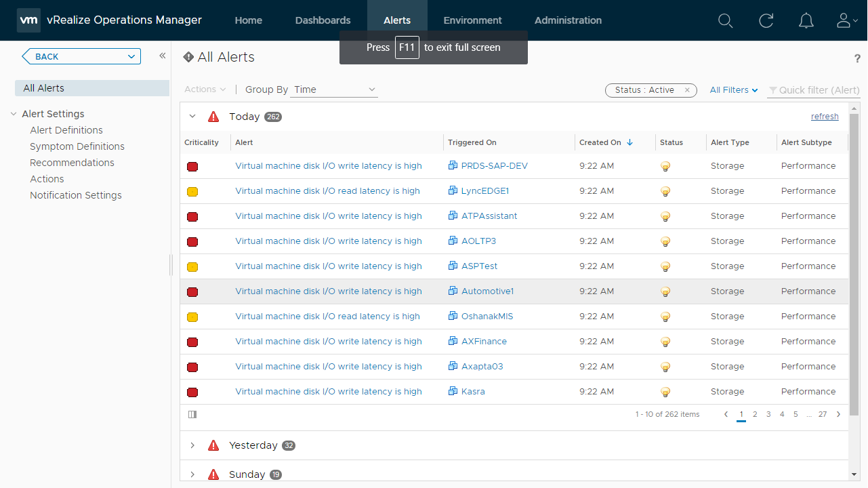The image size is (868, 488).
Task: Open the search magnifier icon in header
Action: [725, 21]
